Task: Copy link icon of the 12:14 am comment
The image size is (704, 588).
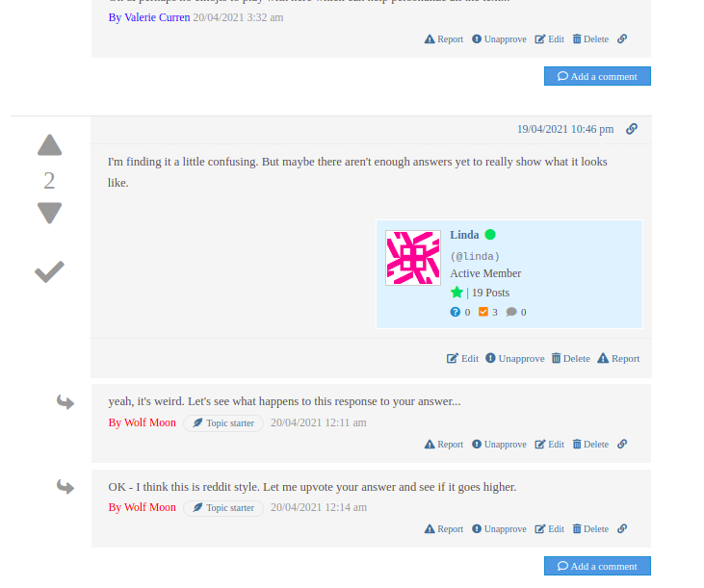Action: point(622,528)
